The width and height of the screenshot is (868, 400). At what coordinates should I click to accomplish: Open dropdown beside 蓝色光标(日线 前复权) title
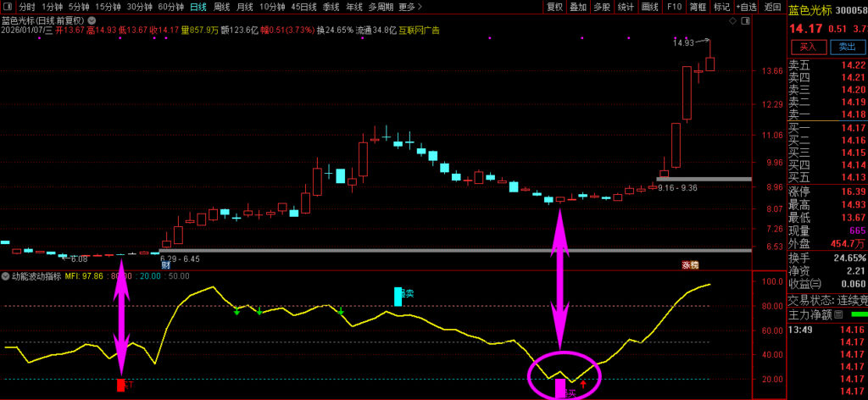91,19
